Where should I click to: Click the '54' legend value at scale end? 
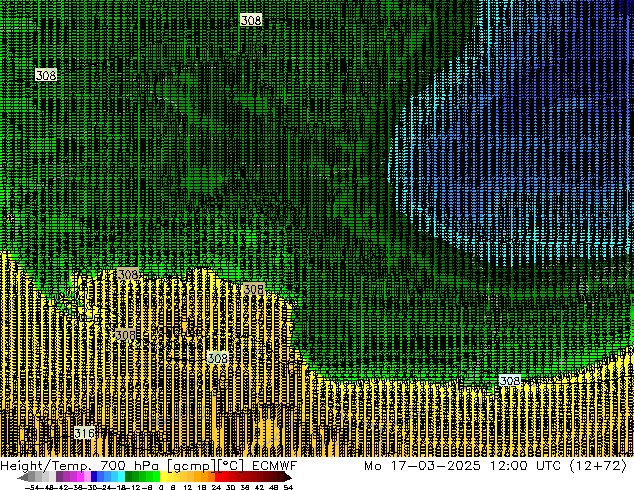pos(288,487)
